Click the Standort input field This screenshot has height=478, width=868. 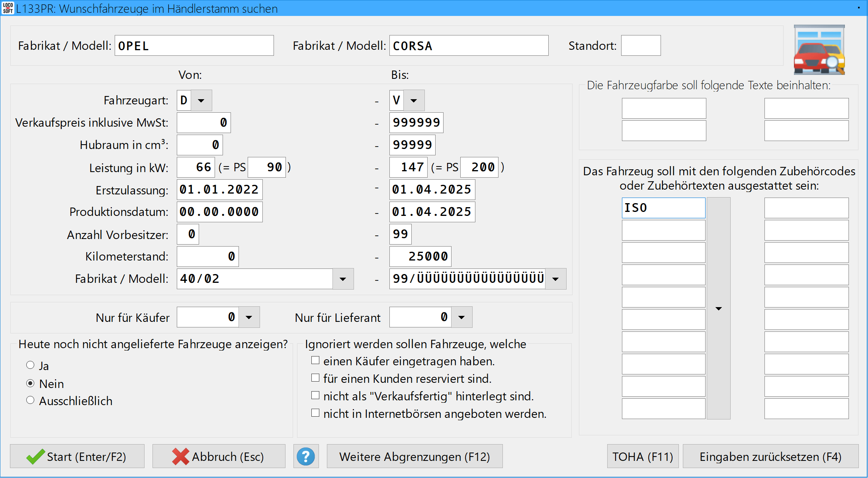pos(641,46)
